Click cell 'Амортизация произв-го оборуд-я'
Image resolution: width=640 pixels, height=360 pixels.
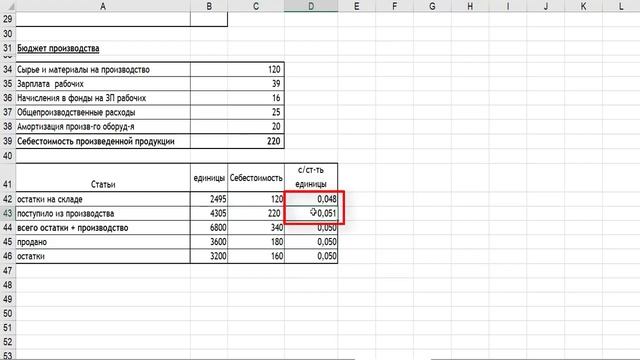point(103,127)
